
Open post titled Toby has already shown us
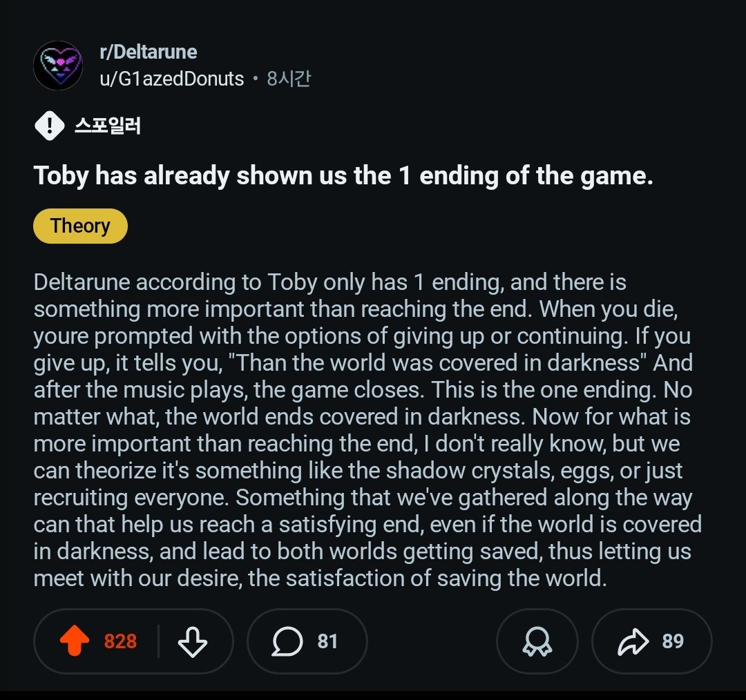pyautogui.click(x=343, y=175)
